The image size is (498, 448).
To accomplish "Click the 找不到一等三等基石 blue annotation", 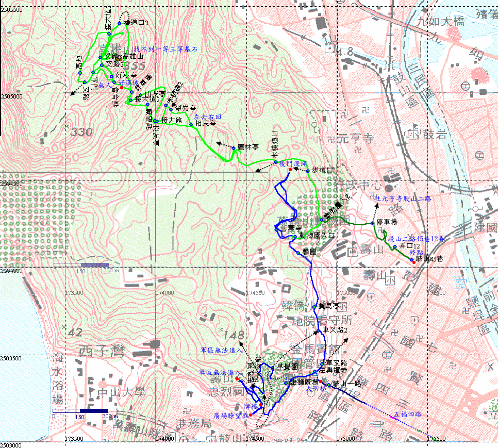I will tap(165, 49).
